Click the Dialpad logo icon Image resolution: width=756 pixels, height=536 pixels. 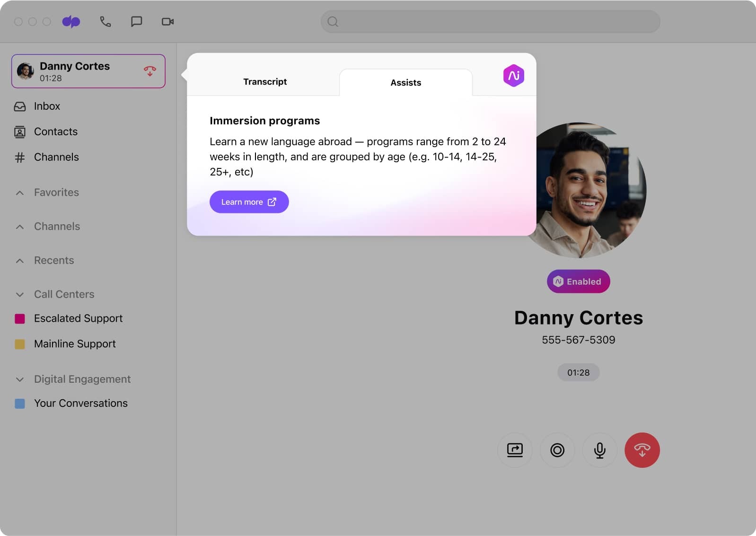[71, 21]
